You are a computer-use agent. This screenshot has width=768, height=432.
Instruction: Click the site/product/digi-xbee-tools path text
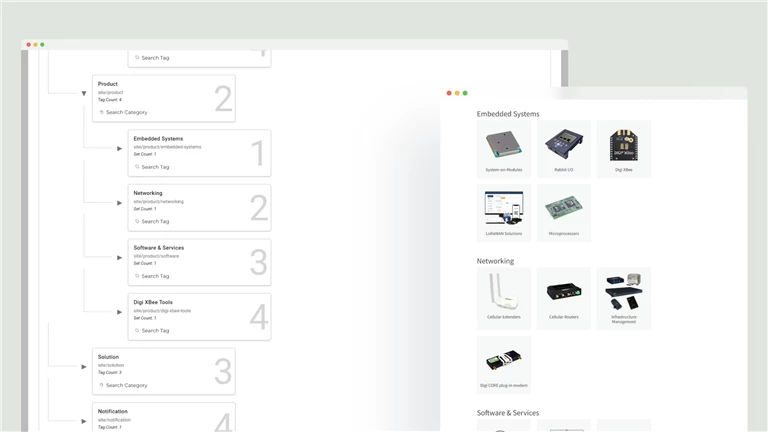click(x=162, y=311)
